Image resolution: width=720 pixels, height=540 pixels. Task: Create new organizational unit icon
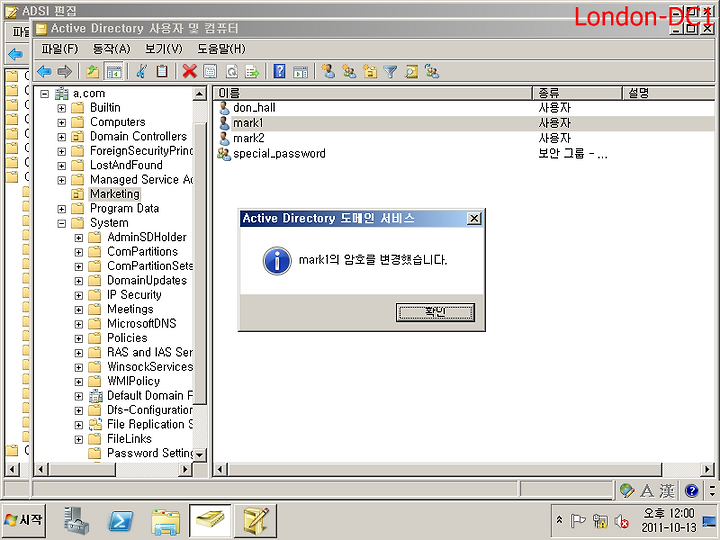(370, 71)
